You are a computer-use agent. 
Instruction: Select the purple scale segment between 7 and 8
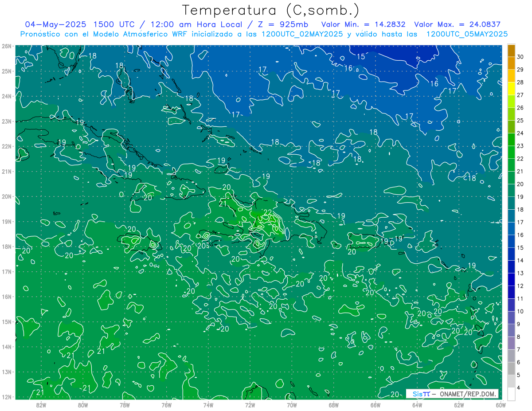(511, 343)
